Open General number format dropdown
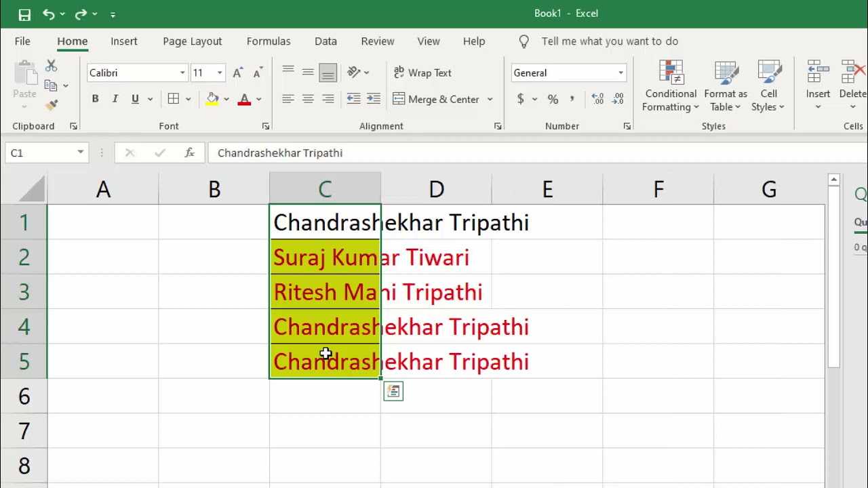Screen dimensions: 868x488 tap(620, 73)
